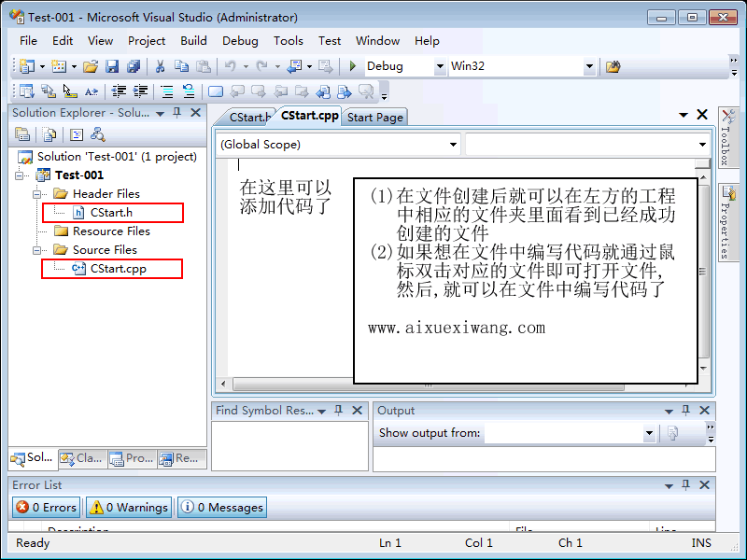This screenshot has height=560, width=747.
Task: Open the Show output from combo box
Action: click(x=650, y=434)
